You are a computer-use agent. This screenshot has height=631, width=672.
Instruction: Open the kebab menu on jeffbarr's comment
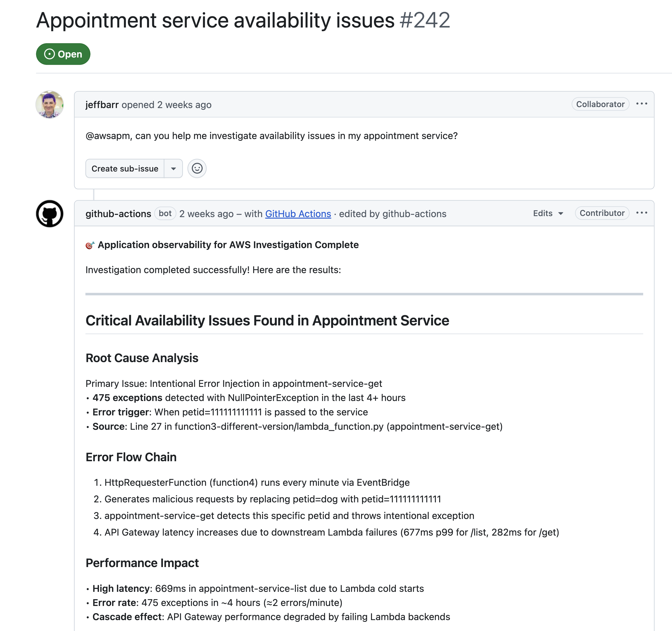(642, 104)
